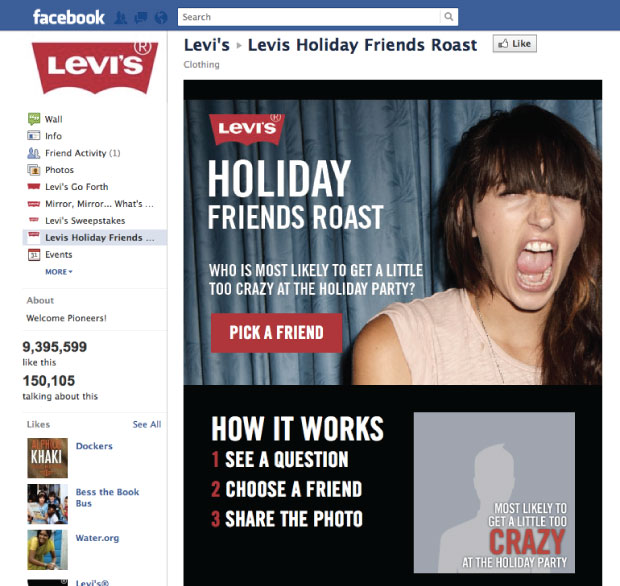Open the Dockers page link
The height and width of the screenshot is (586, 620).
click(94, 446)
